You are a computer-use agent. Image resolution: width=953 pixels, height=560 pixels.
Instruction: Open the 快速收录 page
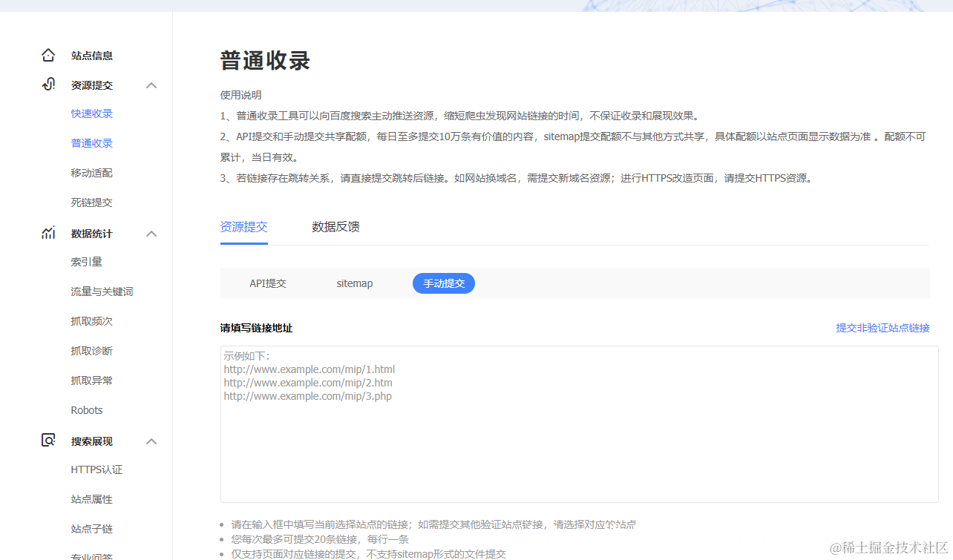point(91,113)
